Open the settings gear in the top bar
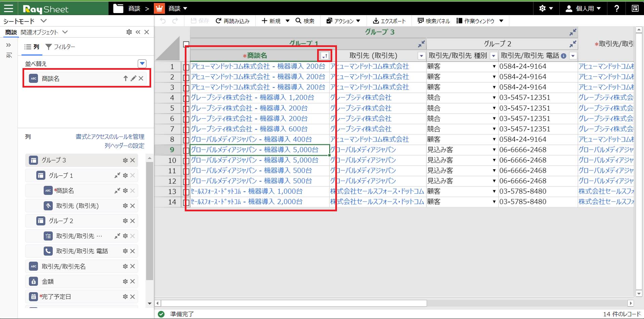Viewport: 644px width, 319px height. (x=543, y=8)
